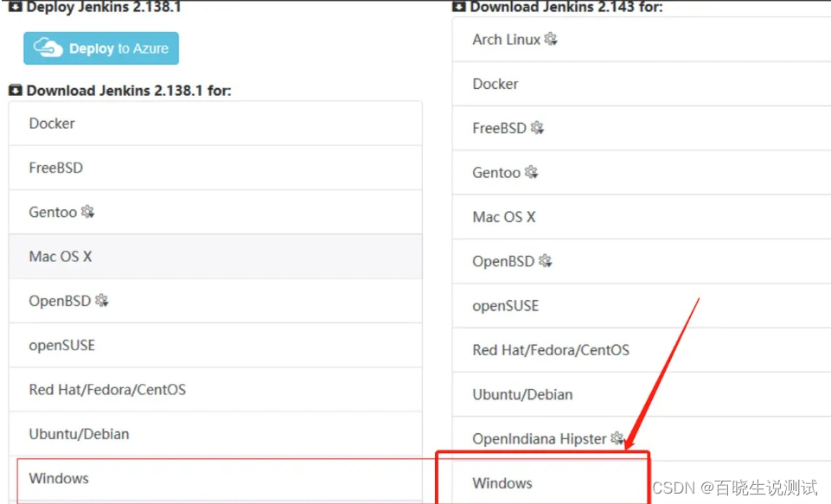The width and height of the screenshot is (831, 504).
Task: Download Windows package for Jenkins 2.138.1
Action: pos(215,479)
